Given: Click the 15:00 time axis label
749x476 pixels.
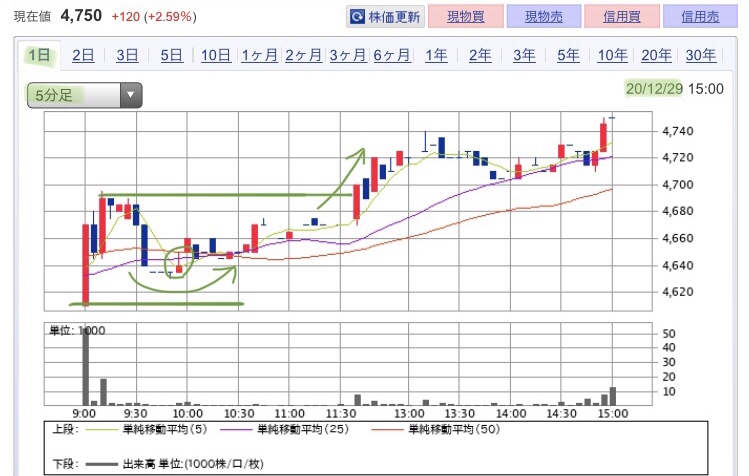Looking at the screenshot, I should pyautogui.click(x=613, y=413).
